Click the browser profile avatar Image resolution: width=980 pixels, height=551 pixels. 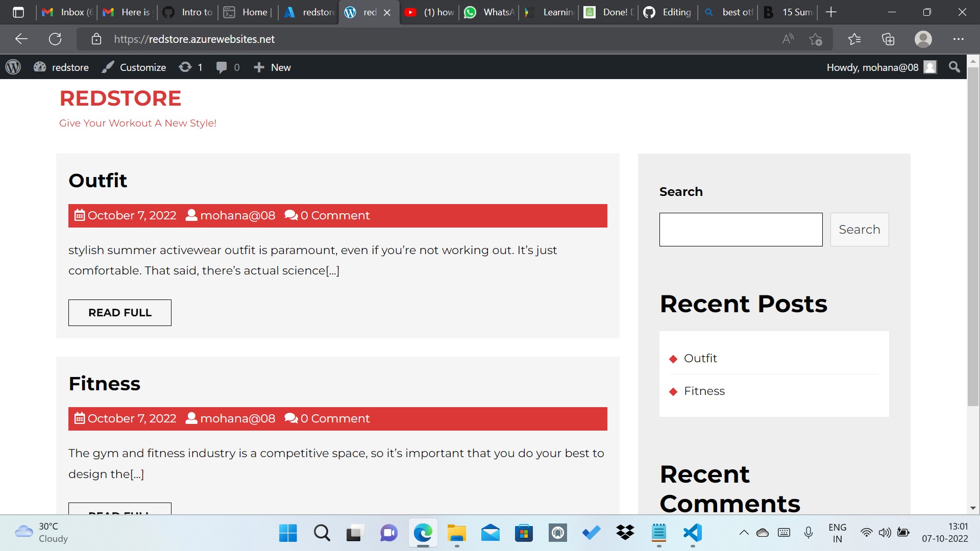pyautogui.click(x=923, y=39)
